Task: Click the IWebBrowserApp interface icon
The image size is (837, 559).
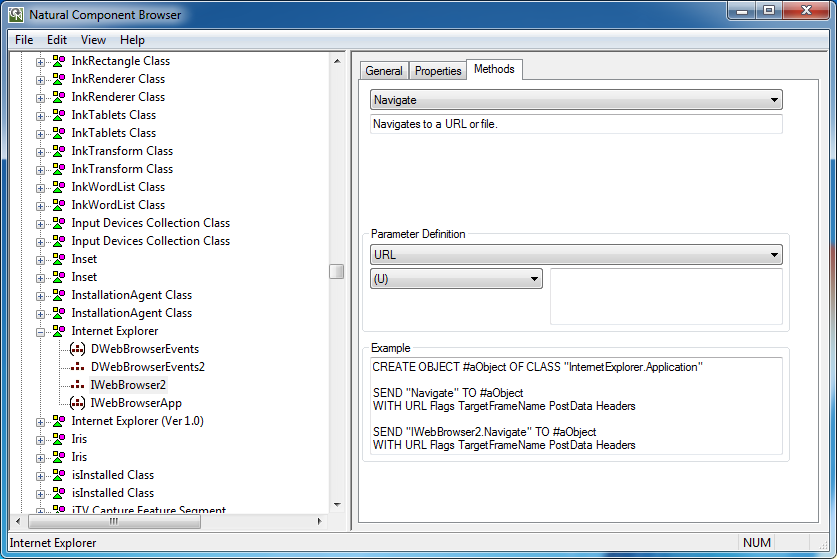Action: point(78,403)
